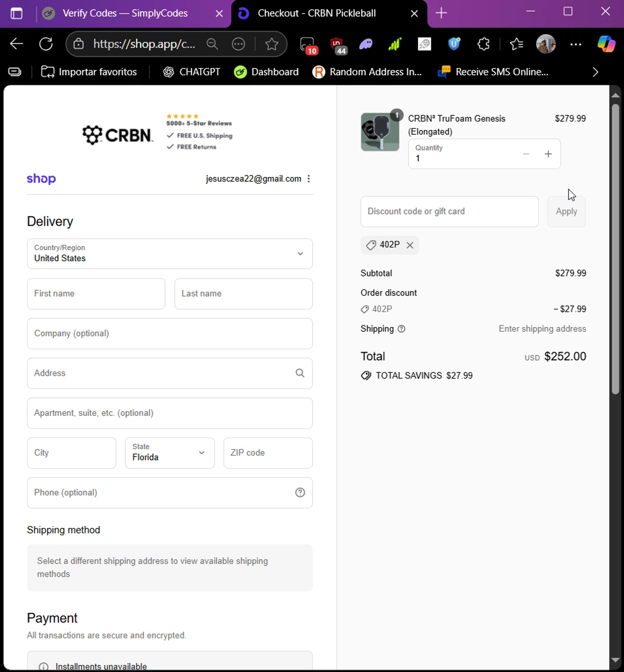
Task: Click the browser address bar URL
Action: 144,44
